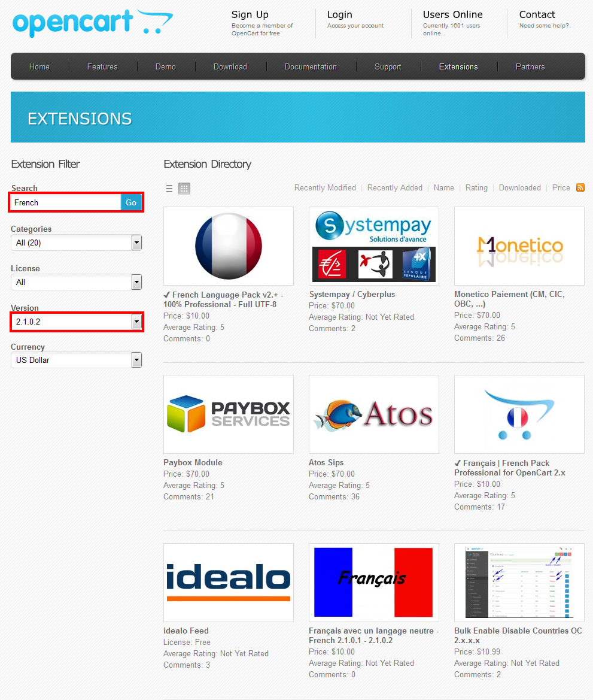593x700 pixels.
Task: Open Documentation in the nav bar
Action: [311, 66]
